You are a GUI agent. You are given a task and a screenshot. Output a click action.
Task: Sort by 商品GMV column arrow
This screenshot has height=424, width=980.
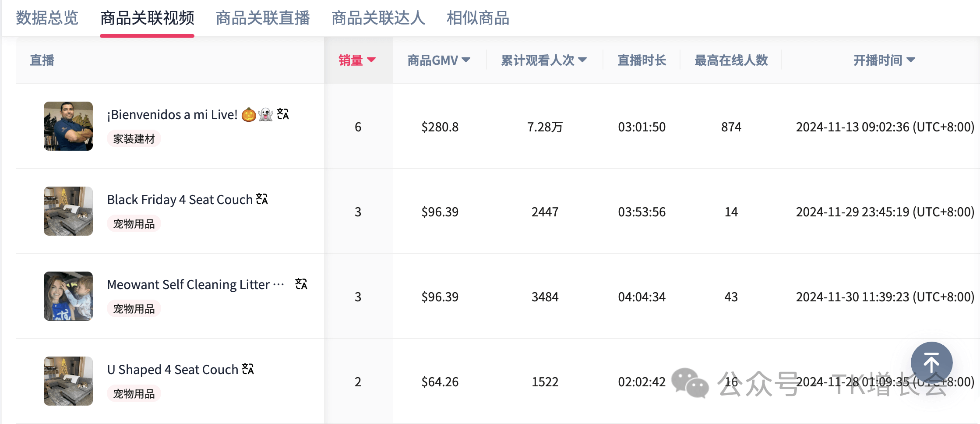[x=466, y=60]
